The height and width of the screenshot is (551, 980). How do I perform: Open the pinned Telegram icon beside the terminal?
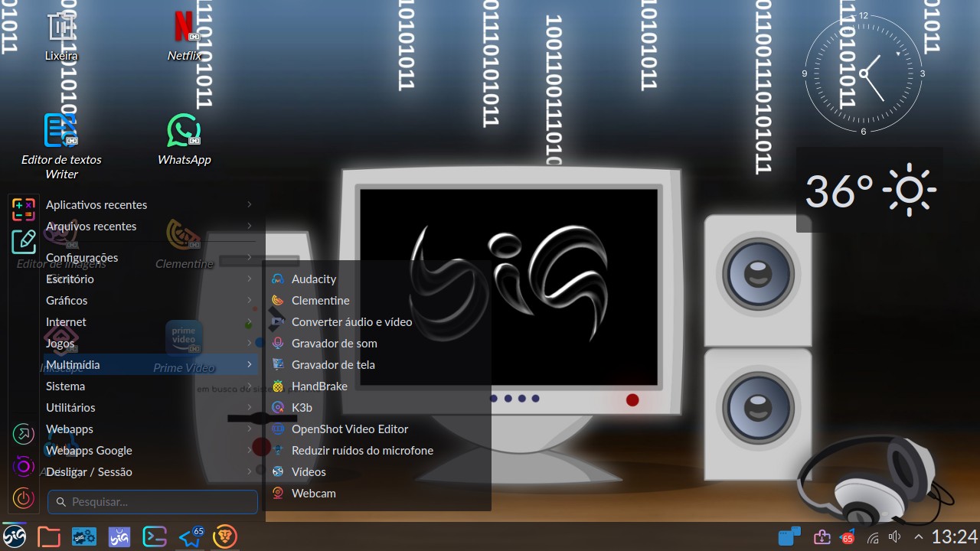[191, 536]
